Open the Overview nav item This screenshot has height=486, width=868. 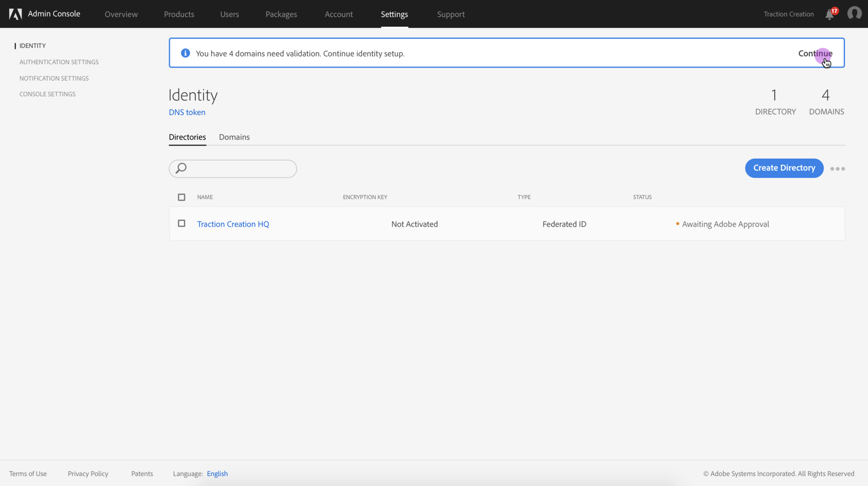[x=121, y=14]
